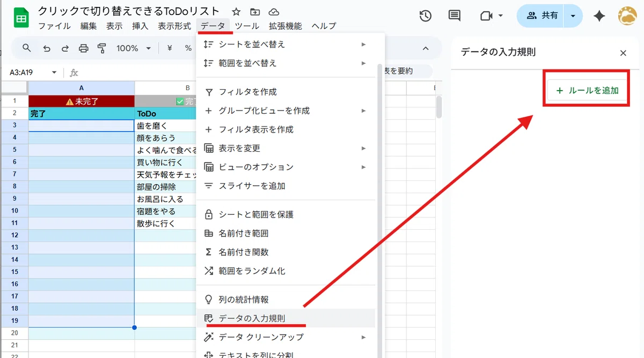The width and height of the screenshot is (644, 358).
Task: Redo the last action
Action: 65,48
